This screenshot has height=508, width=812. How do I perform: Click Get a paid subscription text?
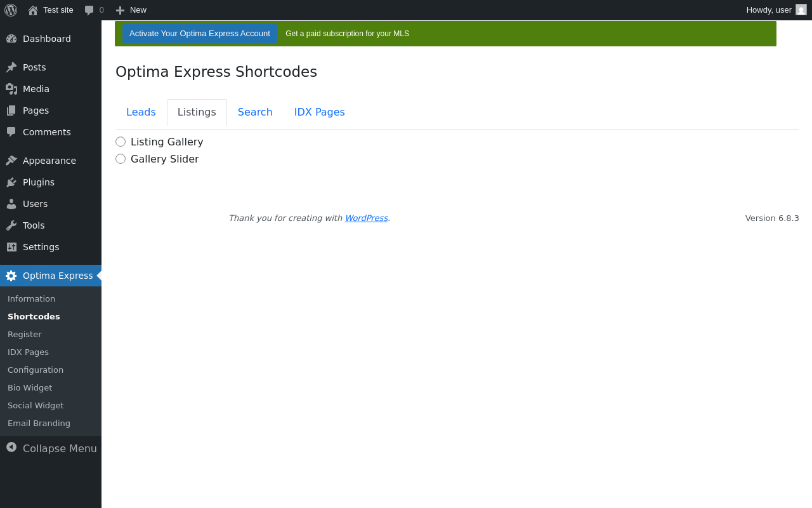(347, 34)
